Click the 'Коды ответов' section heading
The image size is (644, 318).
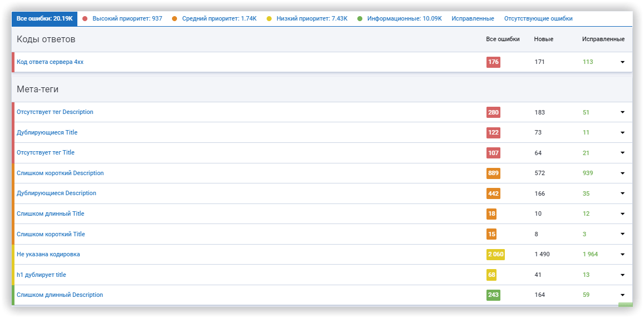pyautogui.click(x=46, y=39)
